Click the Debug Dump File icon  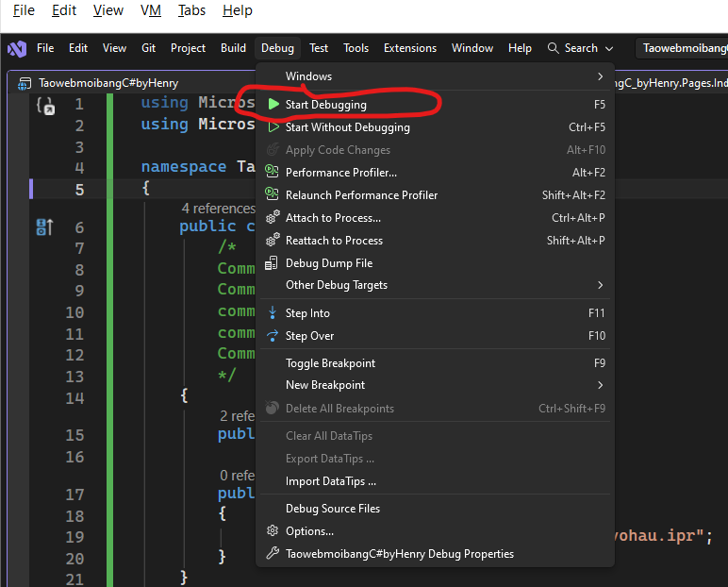pos(273,263)
